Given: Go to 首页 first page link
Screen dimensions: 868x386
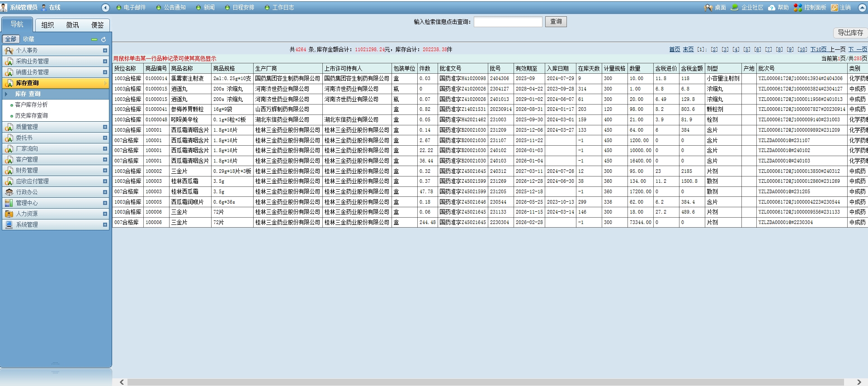Looking at the screenshot, I should tap(675, 49).
